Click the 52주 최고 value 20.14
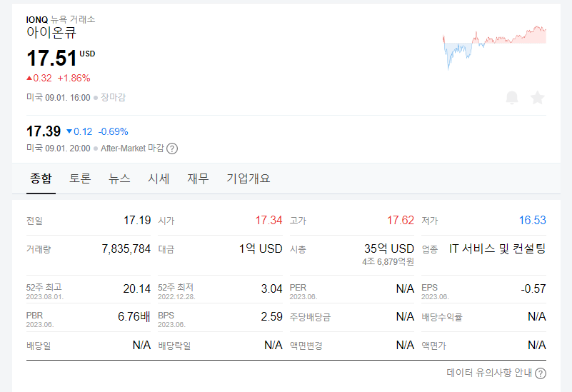This screenshot has width=572, height=392. point(137,288)
